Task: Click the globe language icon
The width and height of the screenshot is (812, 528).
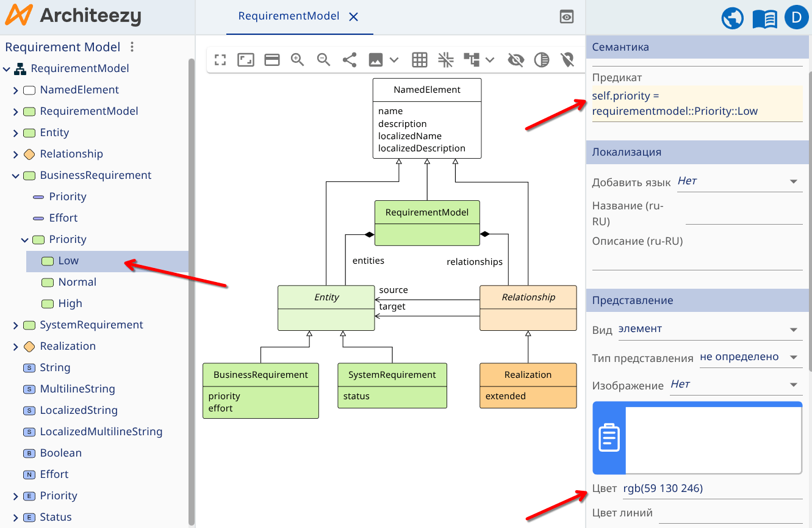Action: (x=733, y=19)
